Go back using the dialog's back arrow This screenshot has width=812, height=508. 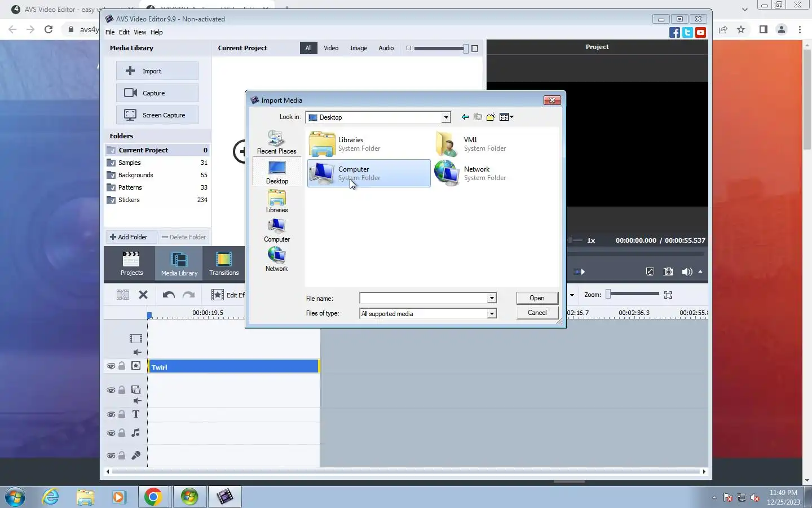pos(465,117)
